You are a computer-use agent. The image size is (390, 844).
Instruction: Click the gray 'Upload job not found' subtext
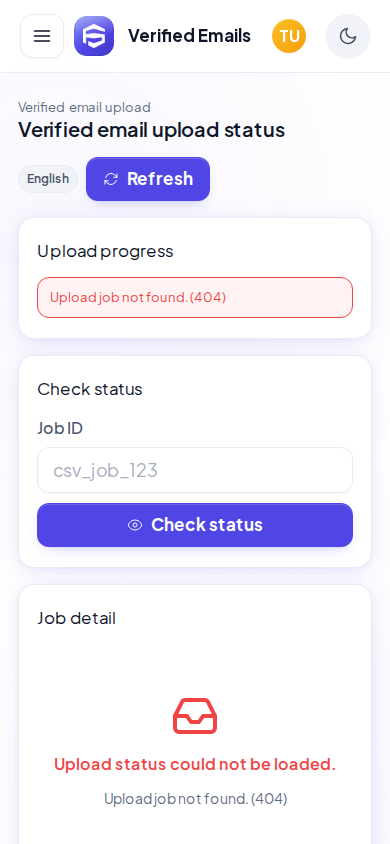coord(195,799)
